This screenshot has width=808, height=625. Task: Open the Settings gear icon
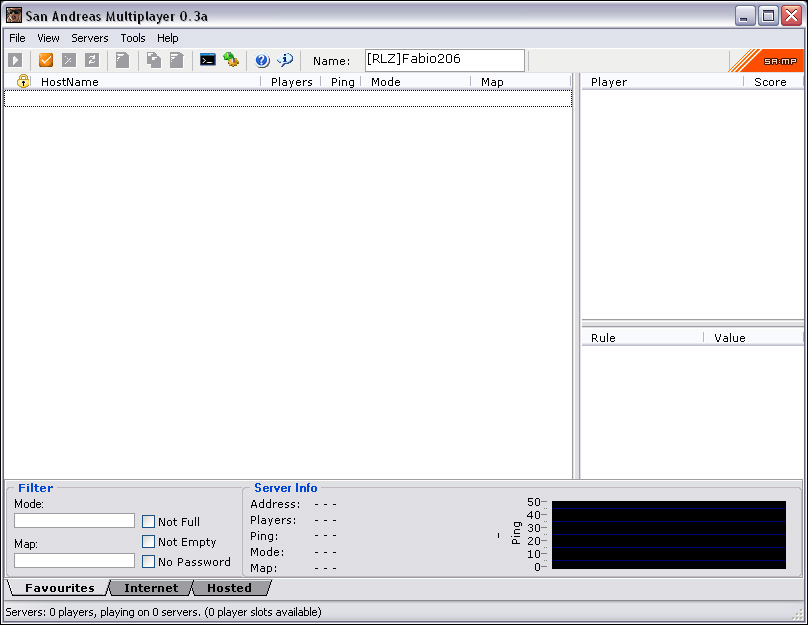[x=231, y=60]
